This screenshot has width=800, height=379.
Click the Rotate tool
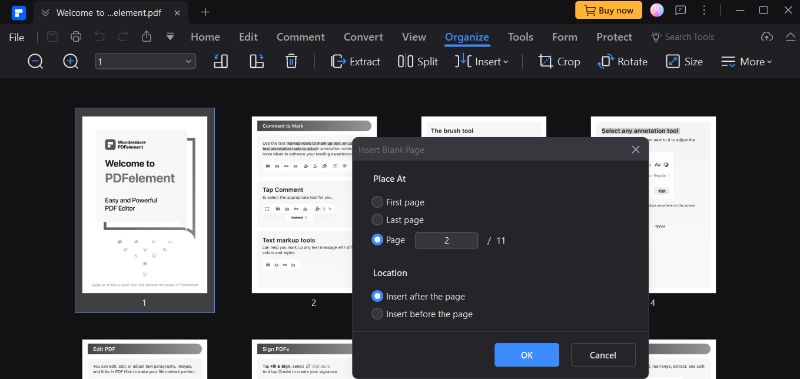(622, 62)
